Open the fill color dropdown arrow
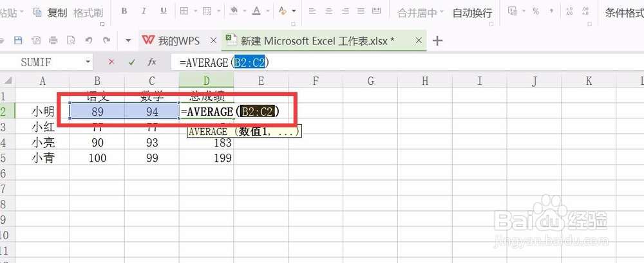The image size is (644, 263). 245,12
